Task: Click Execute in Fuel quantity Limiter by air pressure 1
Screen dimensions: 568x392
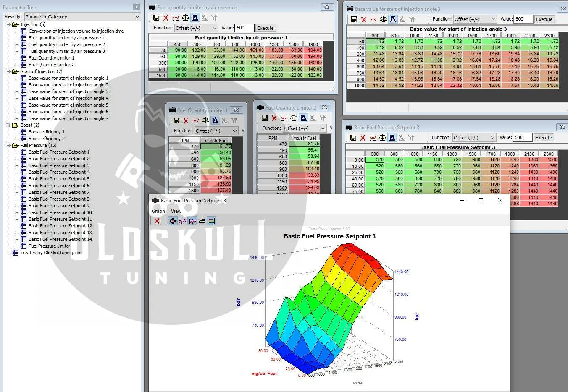Action: tap(265, 28)
